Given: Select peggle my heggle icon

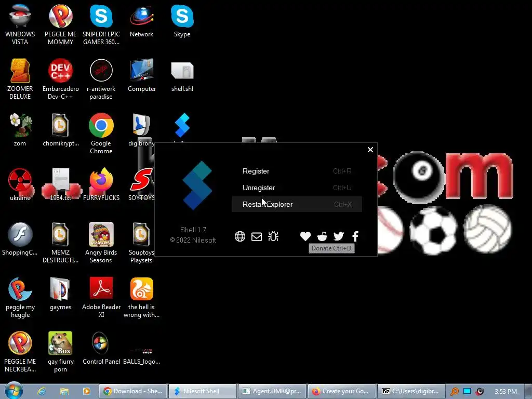Looking at the screenshot, I should coord(20,297).
